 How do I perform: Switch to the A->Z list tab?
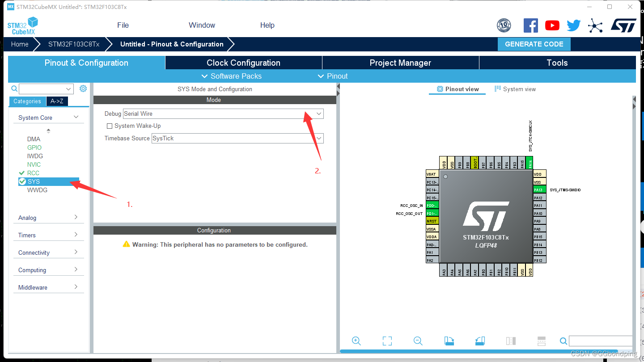coord(57,101)
